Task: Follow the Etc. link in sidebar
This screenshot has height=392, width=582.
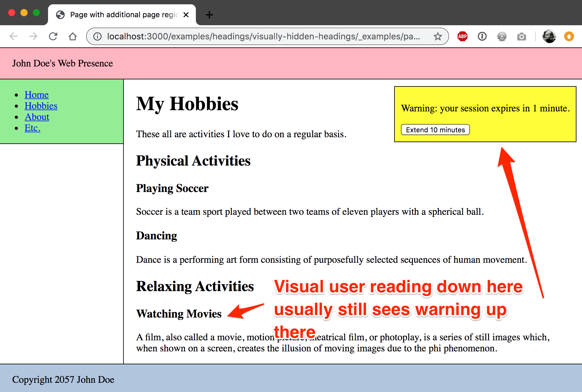Action: [x=32, y=128]
